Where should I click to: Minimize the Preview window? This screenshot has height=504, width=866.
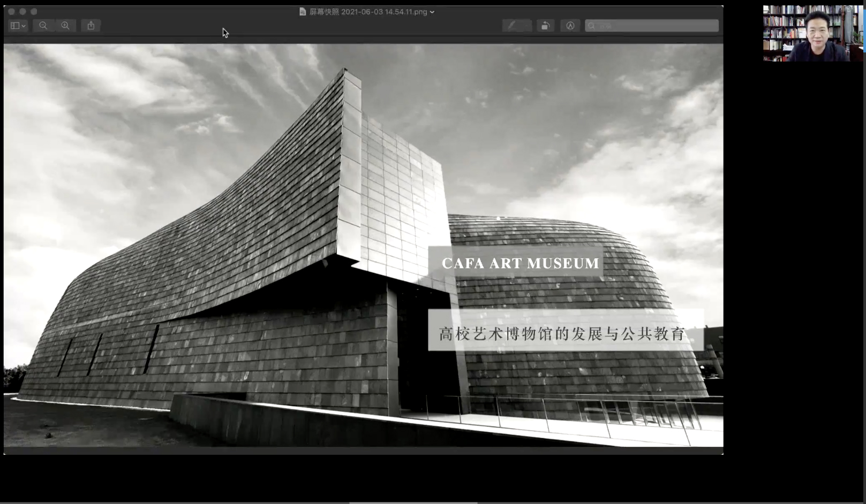point(22,11)
